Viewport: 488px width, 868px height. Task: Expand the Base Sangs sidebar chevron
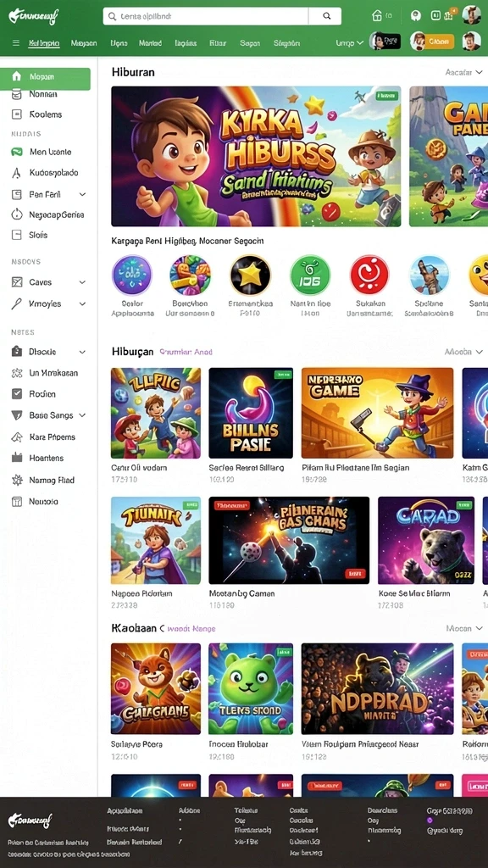pyautogui.click(x=82, y=415)
